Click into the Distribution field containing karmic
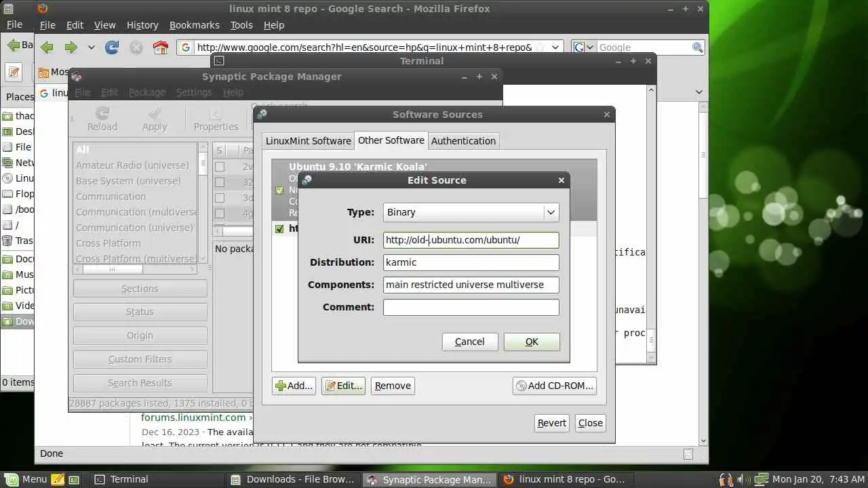The image size is (868, 488). click(471, 262)
